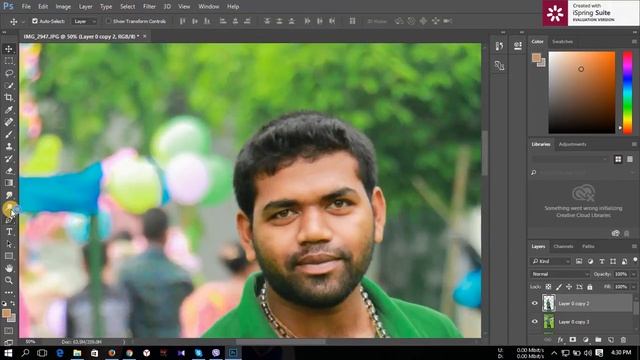Click the lock all padlock icon
The width and height of the screenshot is (640, 360).
590,287
